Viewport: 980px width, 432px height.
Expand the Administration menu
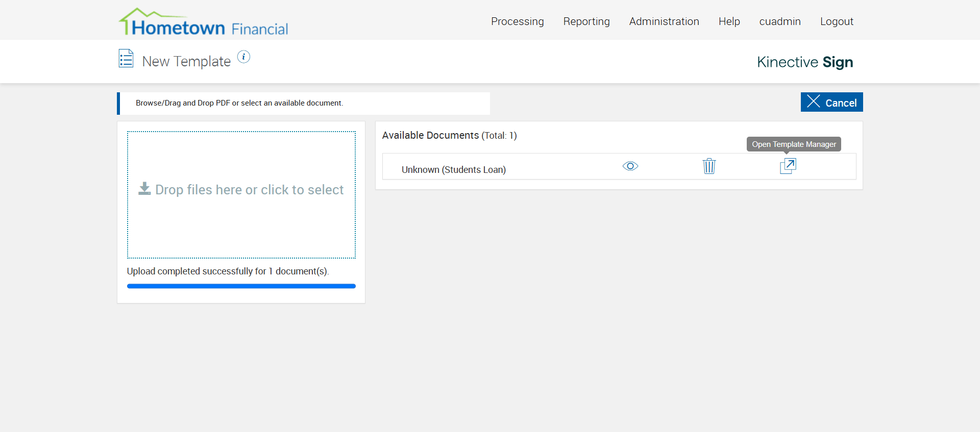664,21
